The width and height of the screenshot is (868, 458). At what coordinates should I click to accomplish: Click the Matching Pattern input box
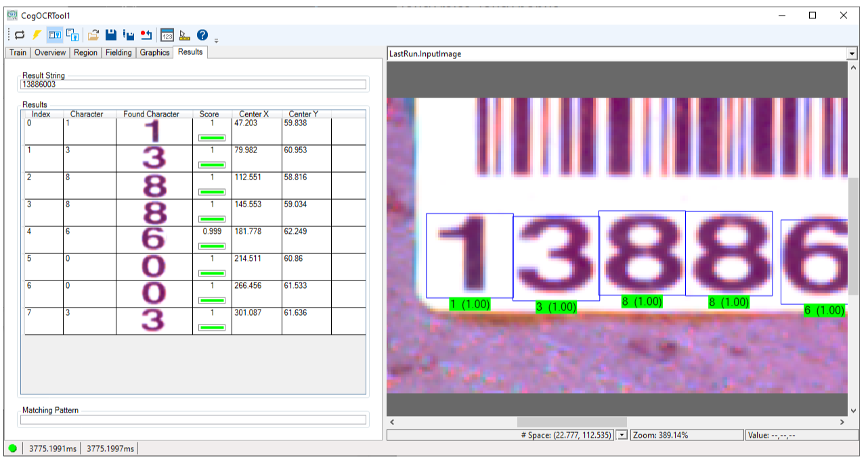192,419
